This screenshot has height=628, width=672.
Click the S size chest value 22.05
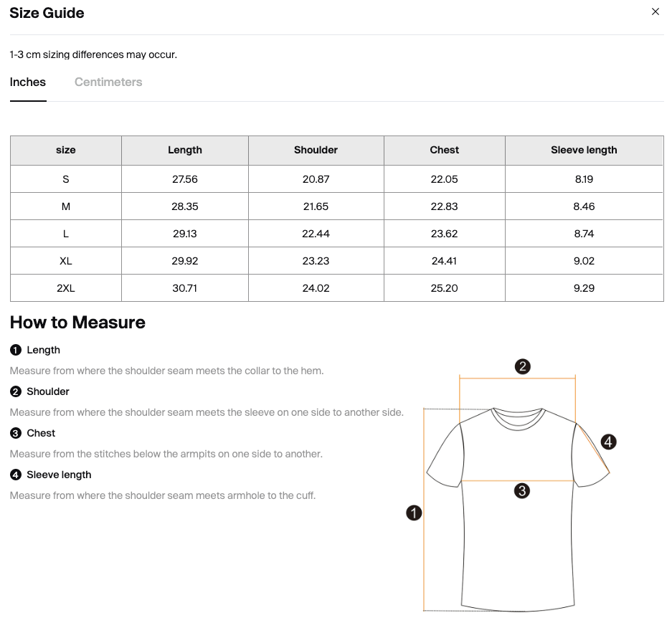coord(445,179)
